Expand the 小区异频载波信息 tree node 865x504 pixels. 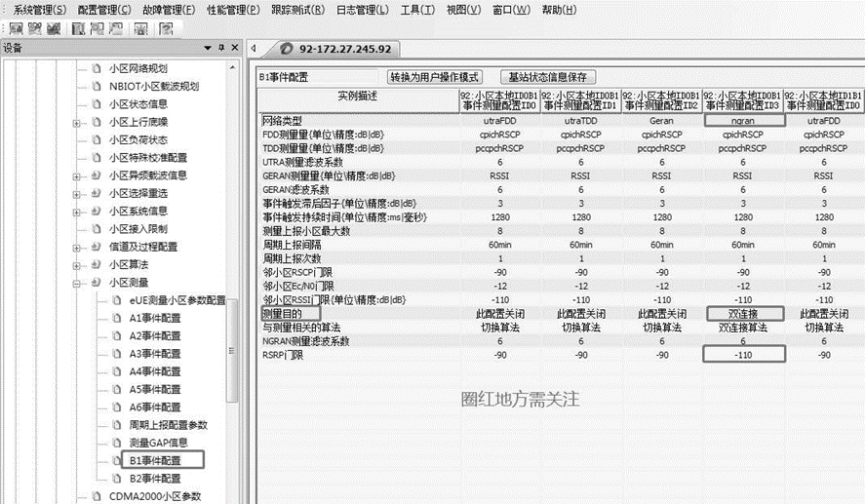tap(77, 176)
